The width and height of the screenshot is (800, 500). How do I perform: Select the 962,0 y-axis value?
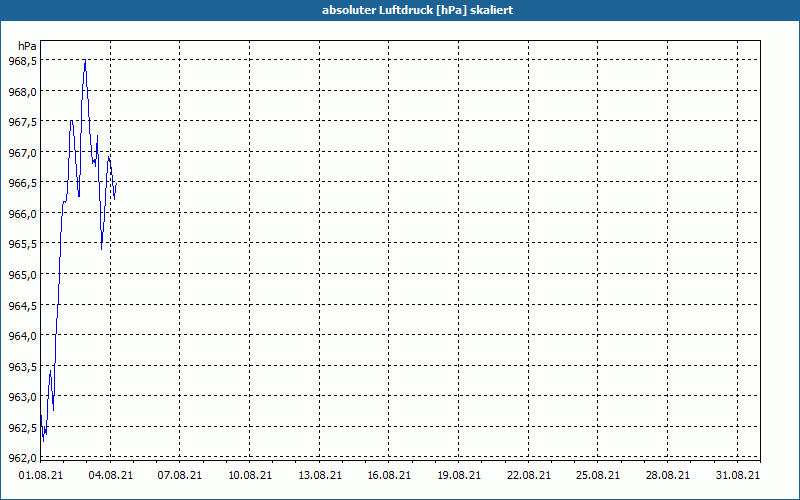[x=22, y=458]
